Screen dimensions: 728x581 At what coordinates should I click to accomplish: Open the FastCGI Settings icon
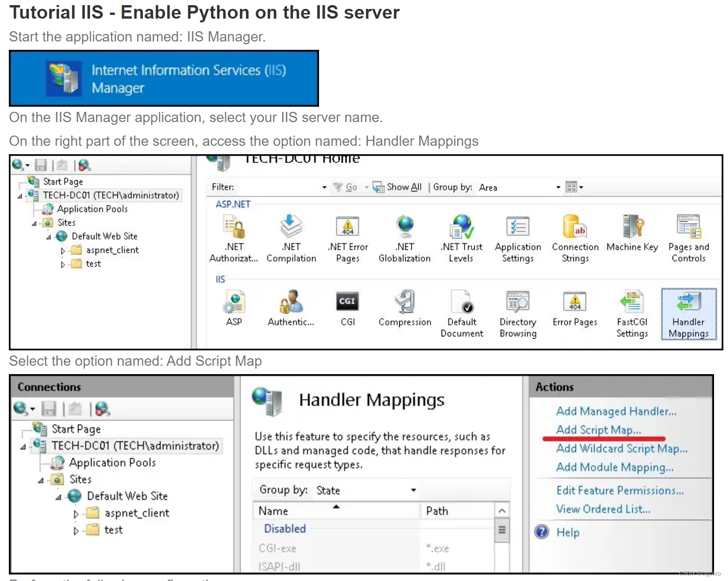(x=632, y=314)
